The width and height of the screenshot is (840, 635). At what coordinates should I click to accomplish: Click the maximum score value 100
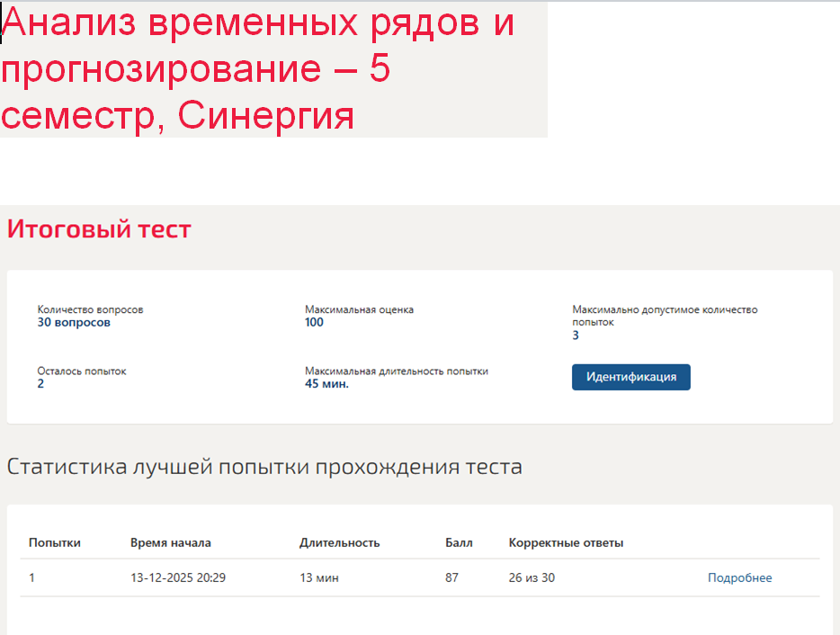coord(314,322)
